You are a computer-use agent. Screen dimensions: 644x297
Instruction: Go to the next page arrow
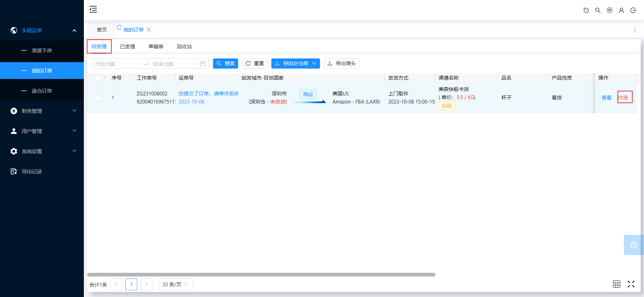pos(146,284)
